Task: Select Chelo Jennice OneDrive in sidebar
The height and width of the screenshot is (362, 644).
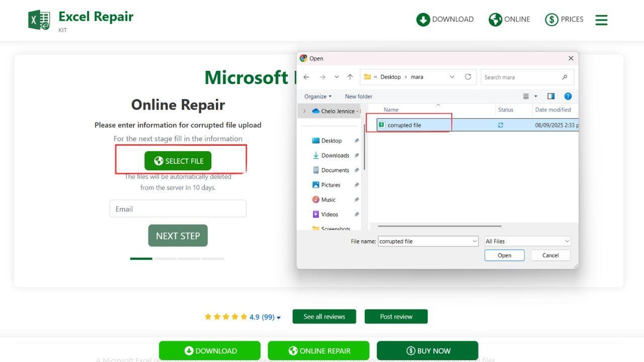Action: point(336,111)
